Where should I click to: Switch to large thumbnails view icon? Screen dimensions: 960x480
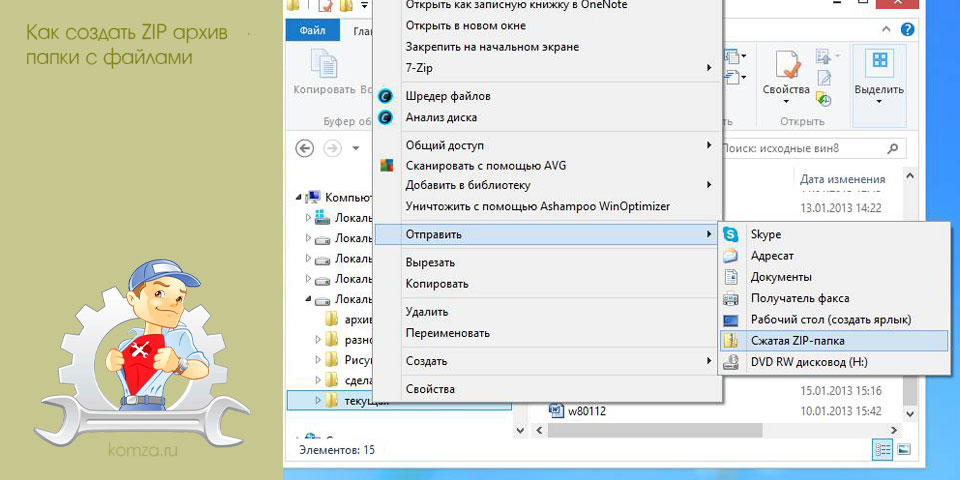(903, 450)
